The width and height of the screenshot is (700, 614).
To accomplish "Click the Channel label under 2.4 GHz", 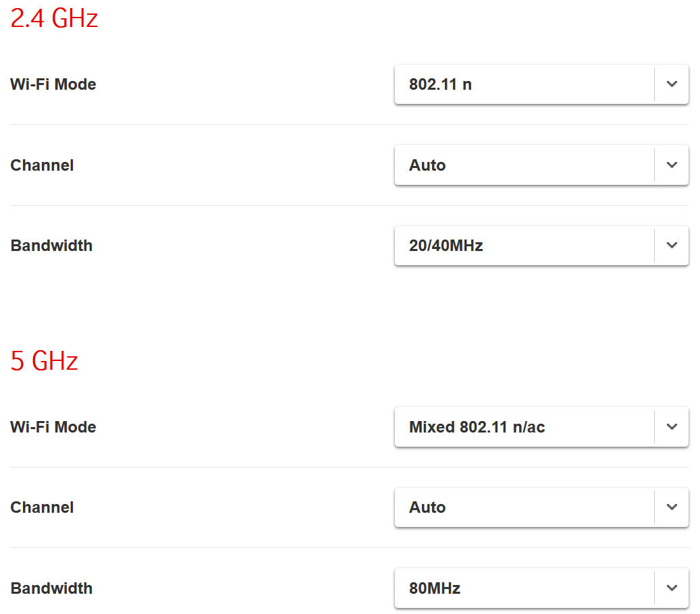I will (x=42, y=165).
